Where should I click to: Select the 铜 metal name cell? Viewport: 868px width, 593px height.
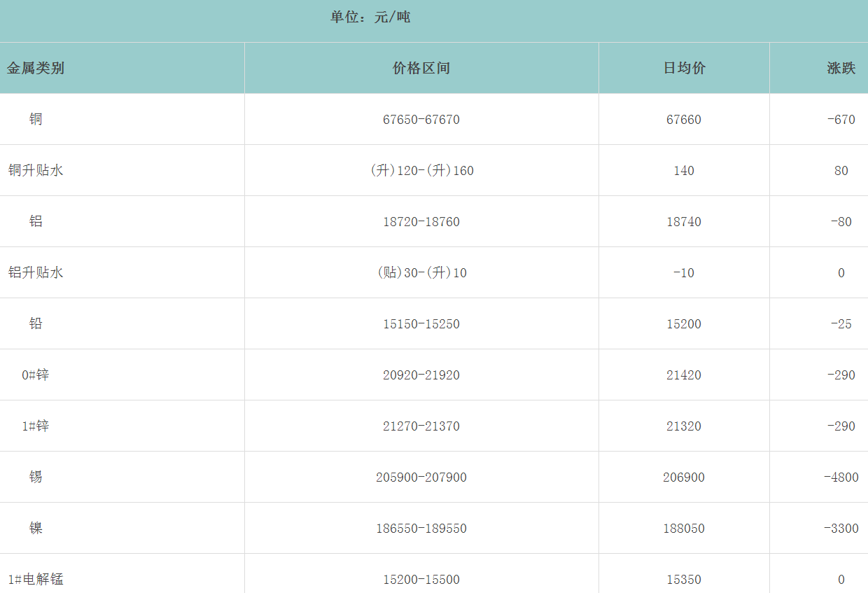tap(36, 119)
